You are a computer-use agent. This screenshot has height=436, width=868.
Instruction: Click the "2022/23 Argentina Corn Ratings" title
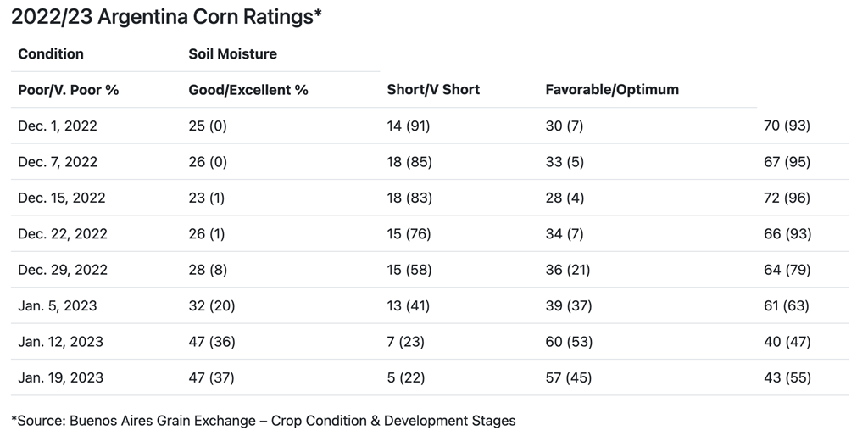(166, 17)
